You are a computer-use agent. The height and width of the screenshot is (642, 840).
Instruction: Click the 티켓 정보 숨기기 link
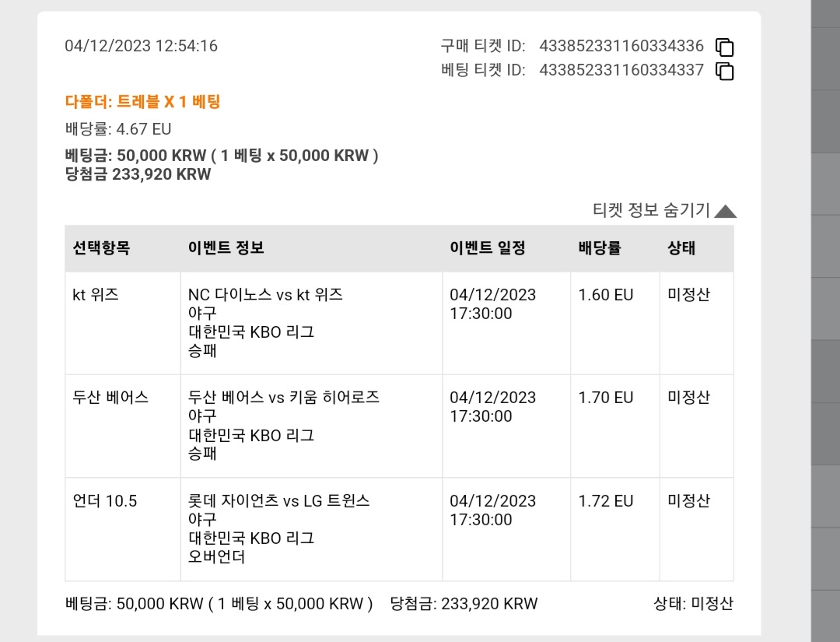point(651,210)
